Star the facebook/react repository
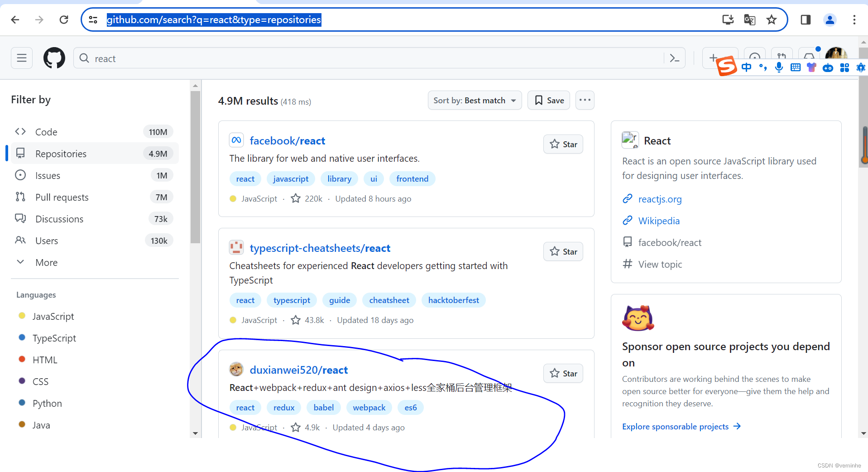Image resolution: width=868 pixels, height=472 pixels. click(563, 144)
